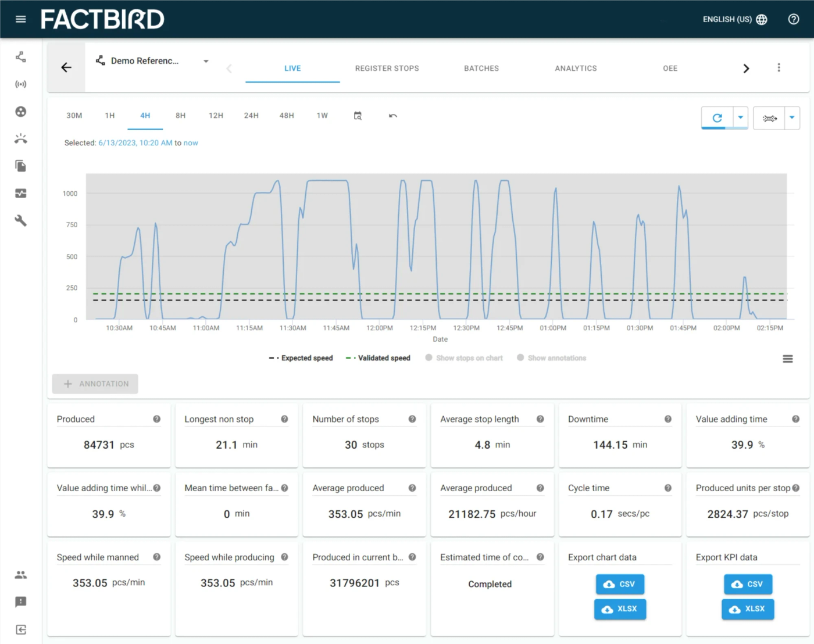Image resolution: width=814 pixels, height=644 pixels.
Task: Click the sensor line view icon button
Action: (769, 118)
